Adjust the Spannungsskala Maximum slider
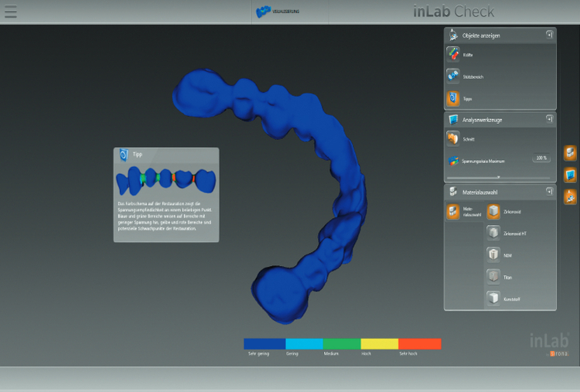 pyautogui.click(x=498, y=177)
